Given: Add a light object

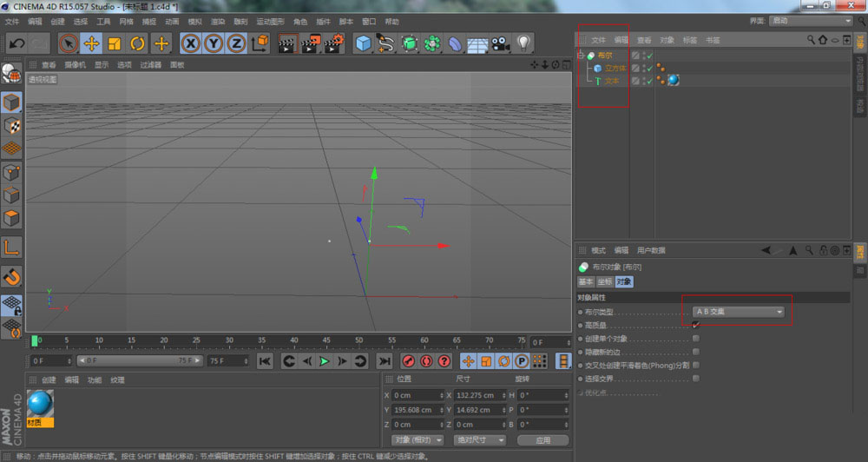Looking at the screenshot, I should coord(523,43).
